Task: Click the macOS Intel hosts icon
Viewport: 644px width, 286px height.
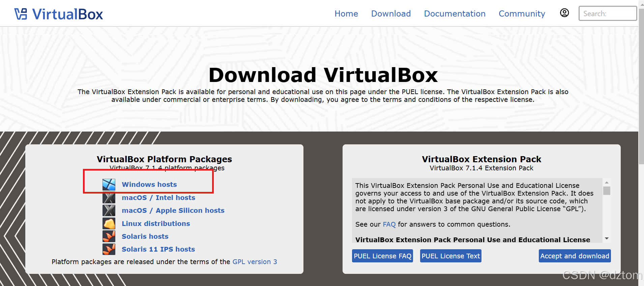Action: coord(109,198)
